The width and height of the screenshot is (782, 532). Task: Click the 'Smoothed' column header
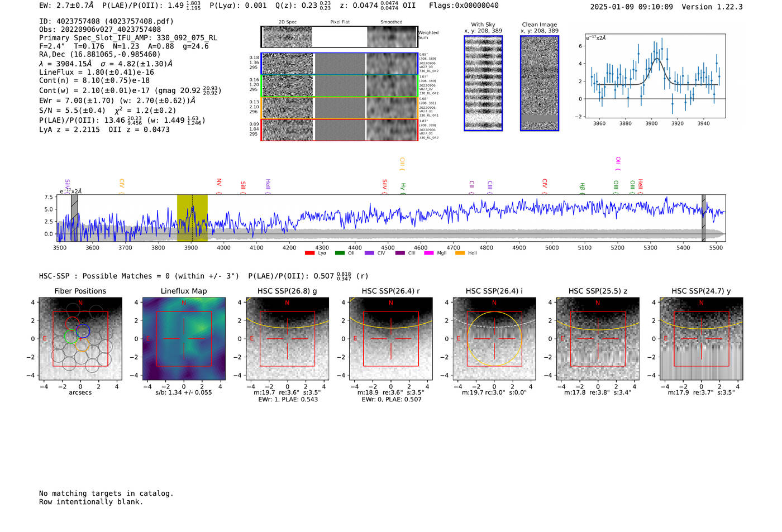(x=392, y=22)
